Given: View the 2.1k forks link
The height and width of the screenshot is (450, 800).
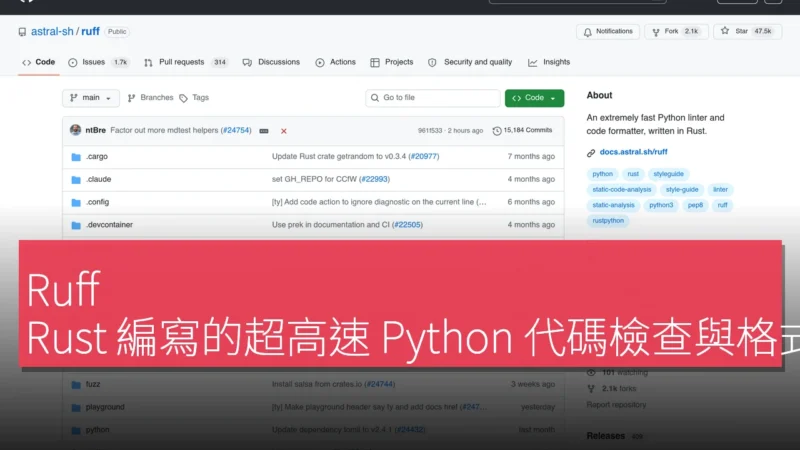Looking at the screenshot, I should 619,389.
